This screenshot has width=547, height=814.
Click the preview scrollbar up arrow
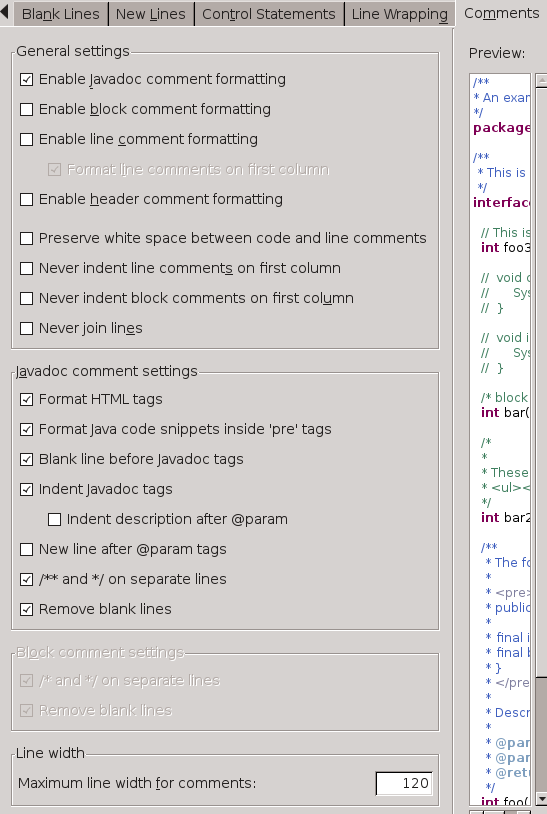pyautogui.click(x=541, y=81)
